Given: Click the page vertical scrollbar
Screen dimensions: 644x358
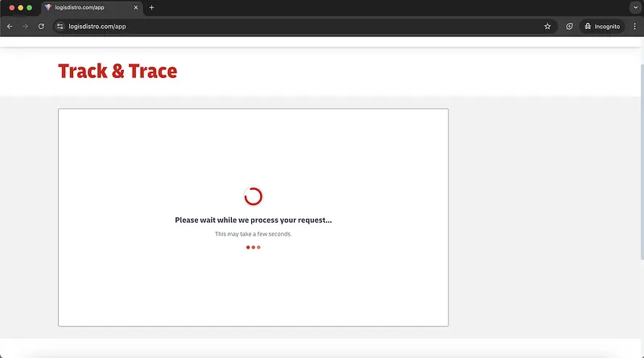Looking at the screenshot, I should 642,162.
